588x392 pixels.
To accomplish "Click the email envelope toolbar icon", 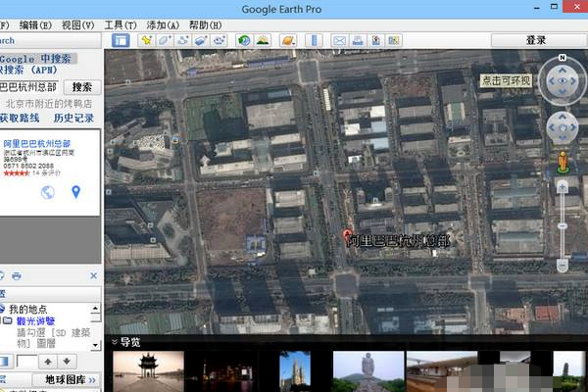I will [339, 41].
